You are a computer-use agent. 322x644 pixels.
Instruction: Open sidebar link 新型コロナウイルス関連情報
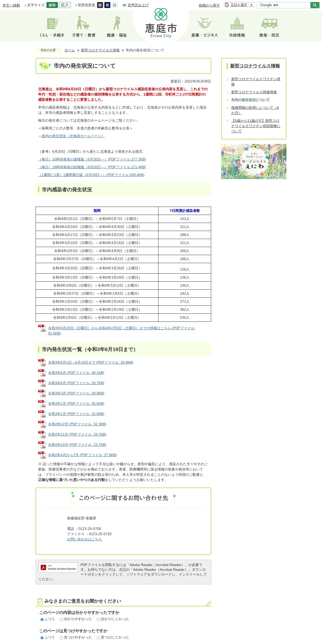254,92
